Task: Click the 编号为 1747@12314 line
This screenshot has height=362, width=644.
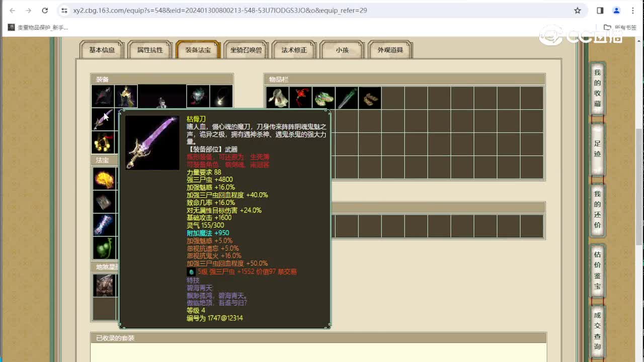Action: click(x=215, y=318)
